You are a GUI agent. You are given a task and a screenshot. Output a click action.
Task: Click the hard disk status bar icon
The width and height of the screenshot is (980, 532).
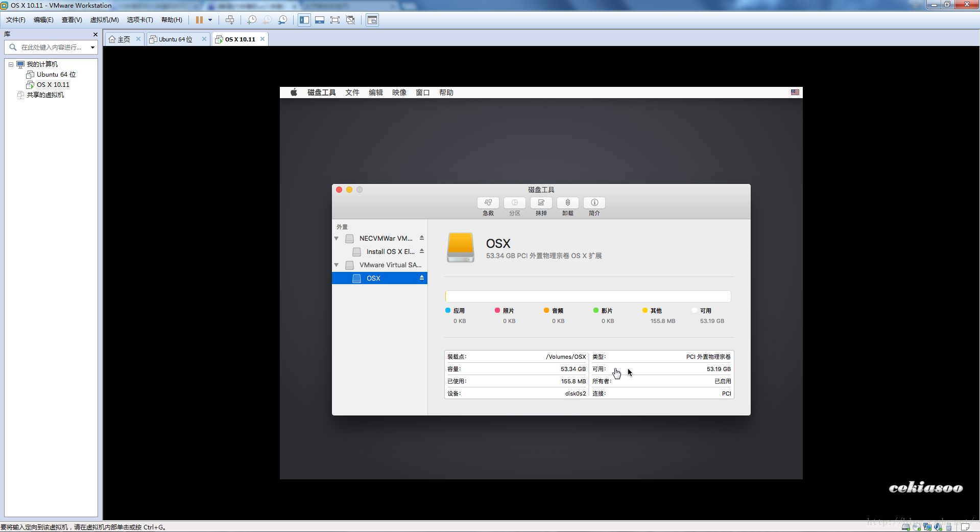905,527
